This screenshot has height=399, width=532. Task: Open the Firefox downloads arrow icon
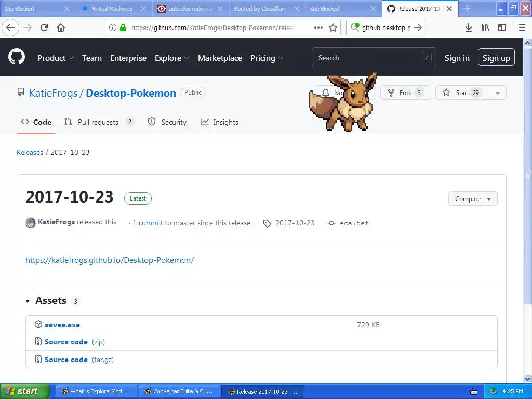[468, 28]
